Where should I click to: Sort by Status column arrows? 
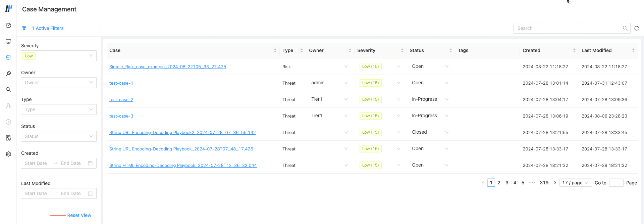pyautogui.click(x=450, y=50)
